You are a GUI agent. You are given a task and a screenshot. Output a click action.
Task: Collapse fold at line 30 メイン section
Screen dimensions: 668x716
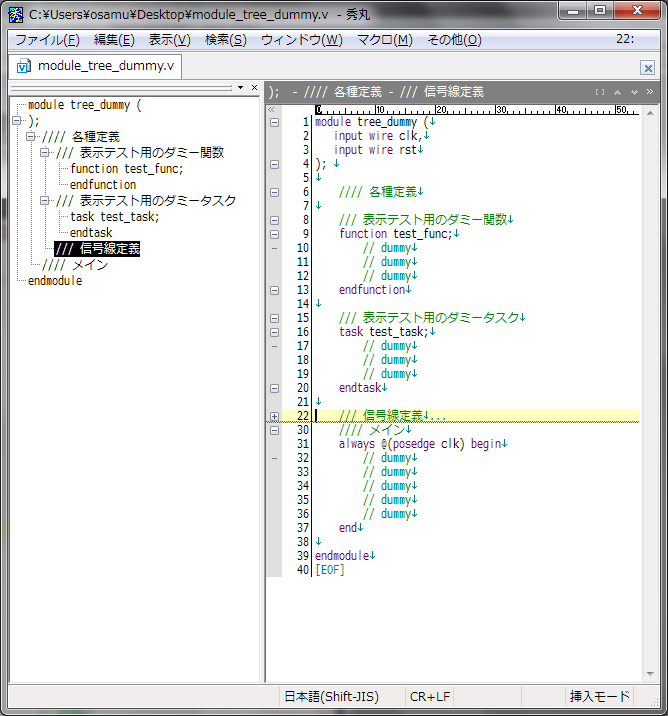coord(274,430)
